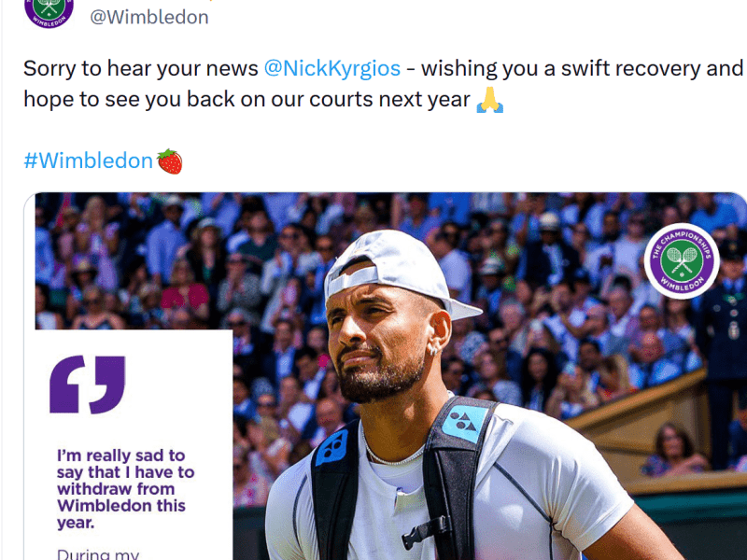Click The Championships Wimbledon logo badge
The height and width of the screenshot is (560, 747).
click(681, 260)
